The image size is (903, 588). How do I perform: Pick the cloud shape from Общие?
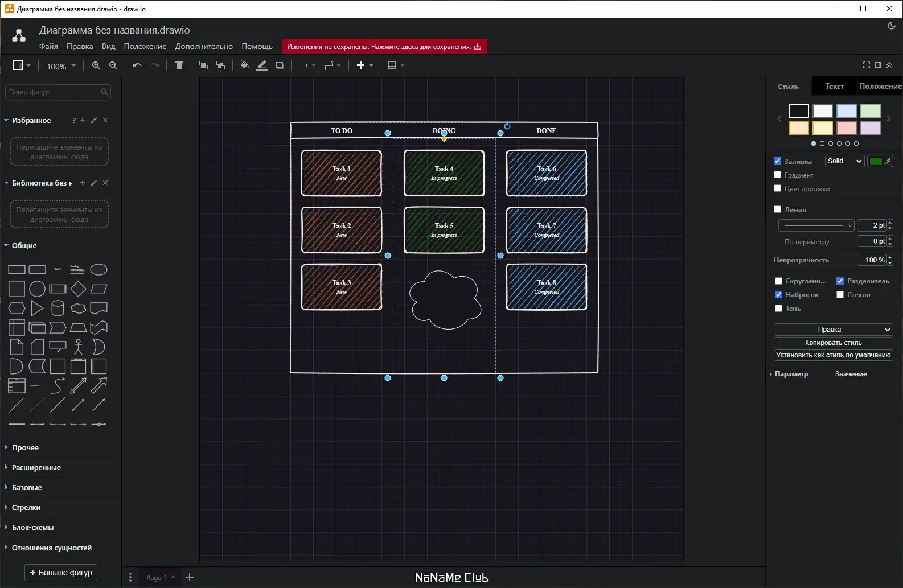pyautogui.click(x=78, y=308)
